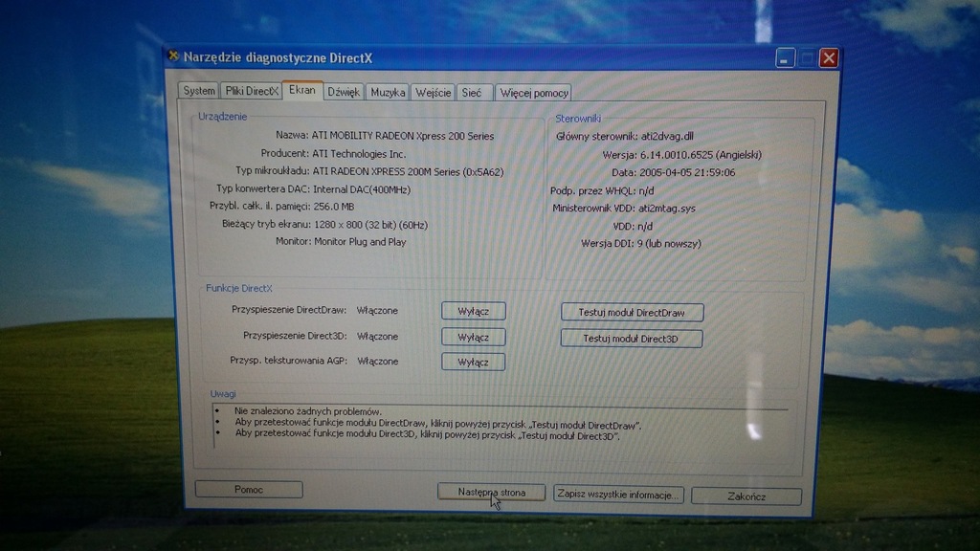The height and width of the screenshot is (551, 980).
Task: Click Testuj moduł DirectDraw button
Action: click(x=632, y=313)
